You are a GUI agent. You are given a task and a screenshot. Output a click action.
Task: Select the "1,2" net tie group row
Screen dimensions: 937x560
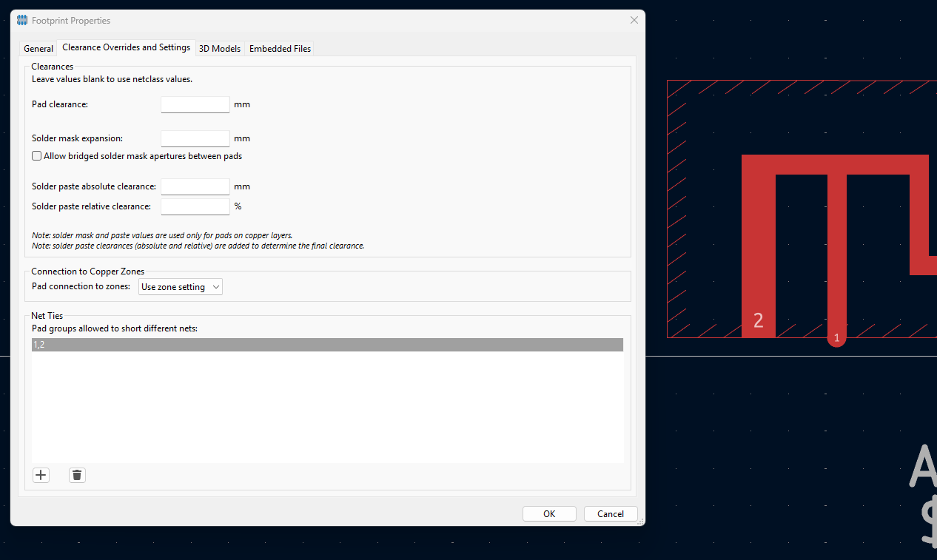(327, 345)
